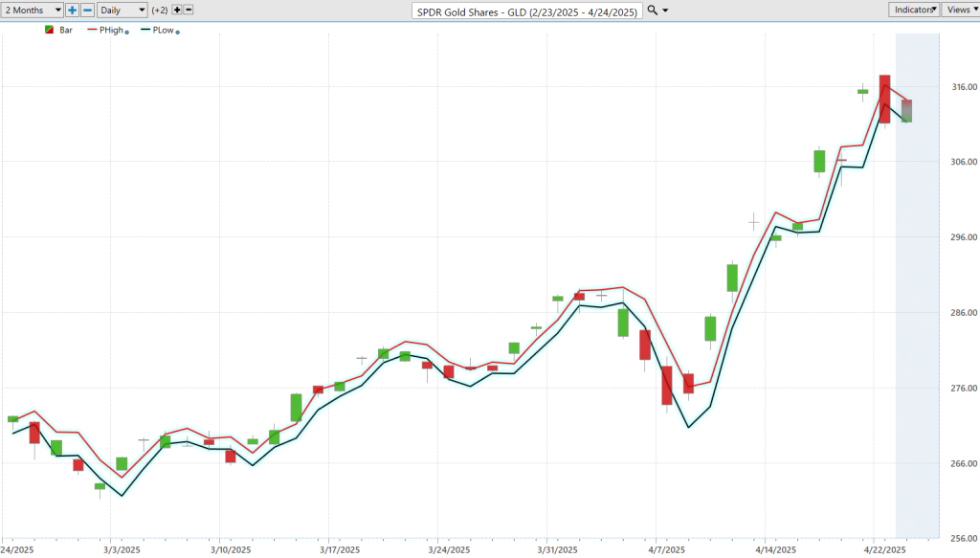This screenshot has width=980, height=558.
Task: Click the 3/31/2025 date axis label
Action: (558, 550)
